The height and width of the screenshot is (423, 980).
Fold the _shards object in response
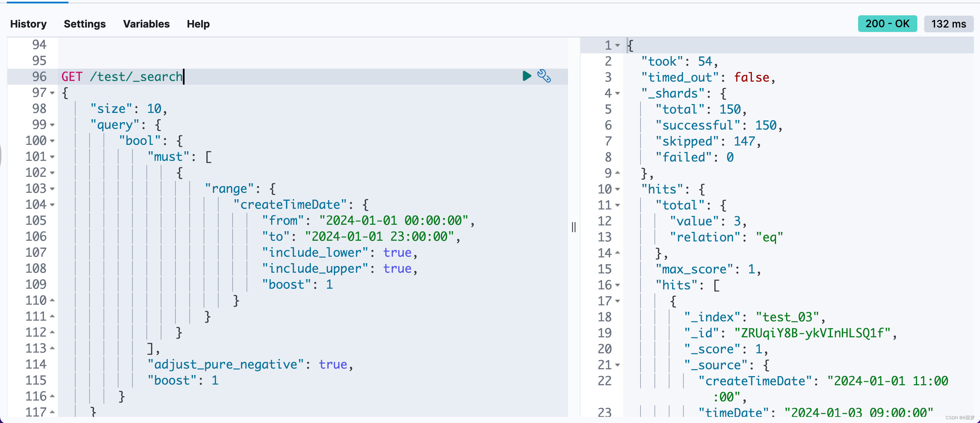tap(617, 94)
